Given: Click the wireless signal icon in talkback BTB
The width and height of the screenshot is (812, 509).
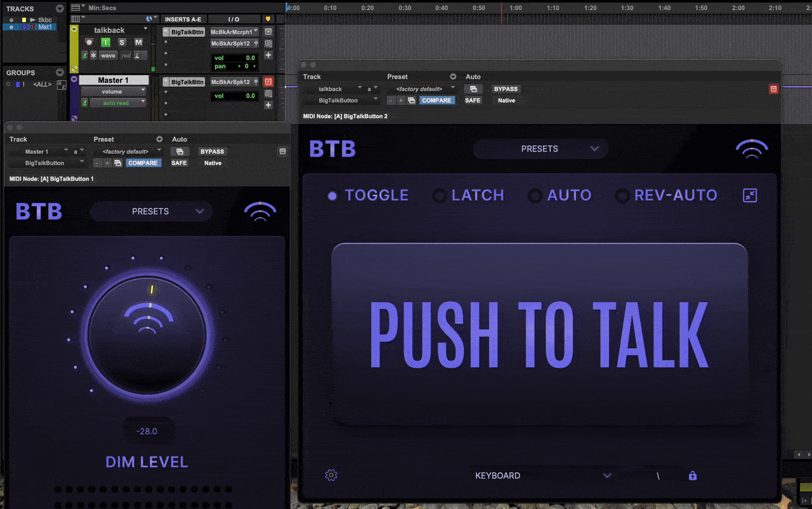Looking at the screenshot, I should coord(752,150).
